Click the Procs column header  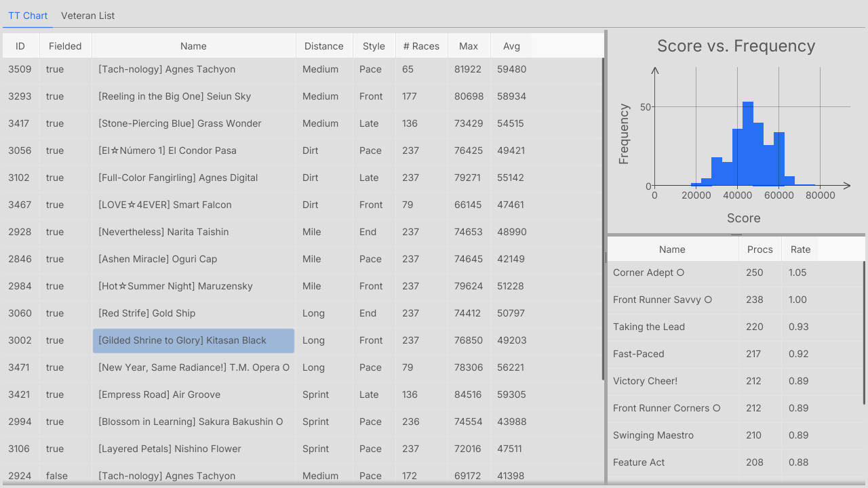point(760,249)
